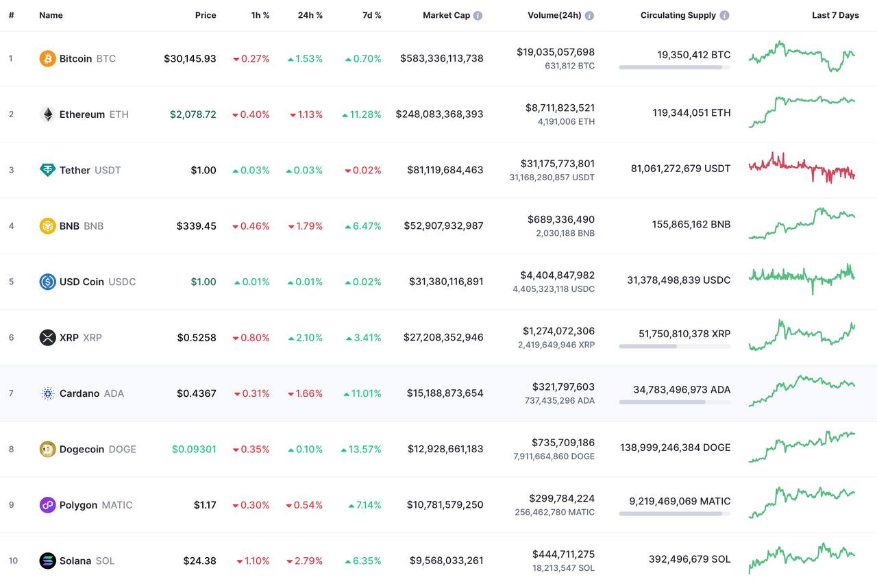
Task: Sort by the 24h % column header
Action: pos(310,15)
